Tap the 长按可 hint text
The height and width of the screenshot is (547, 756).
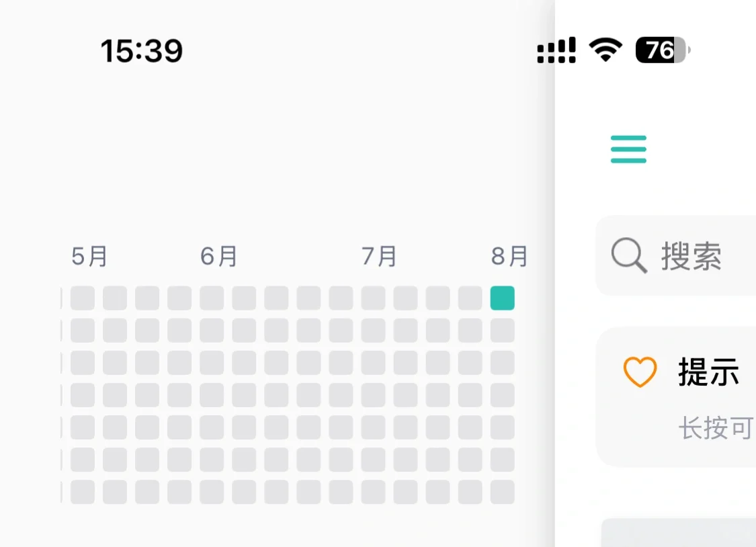(x=715, y=428)
